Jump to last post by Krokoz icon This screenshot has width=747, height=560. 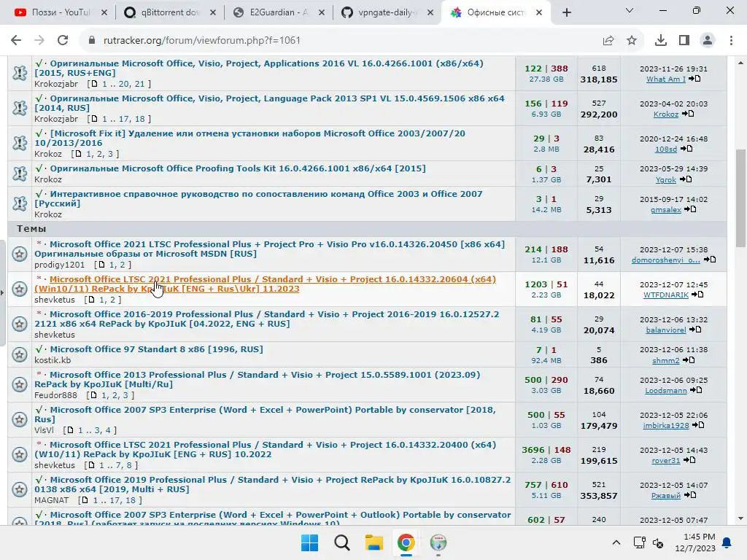tap(688, 114)
